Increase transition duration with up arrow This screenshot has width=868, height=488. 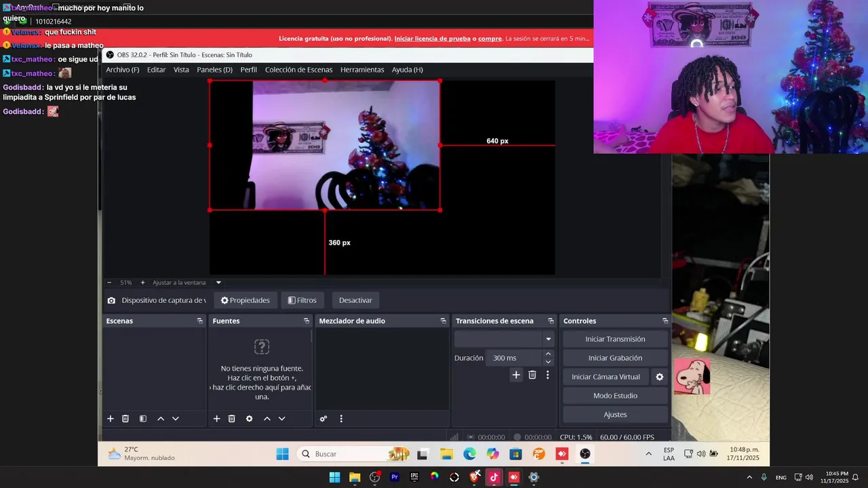pos(548,354)
